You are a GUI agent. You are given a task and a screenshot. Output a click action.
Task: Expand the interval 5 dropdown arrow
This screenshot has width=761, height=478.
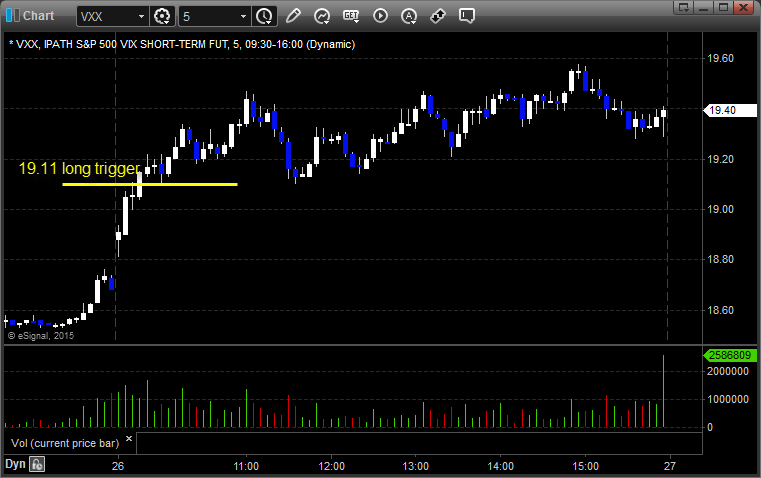tap(244, 16)
